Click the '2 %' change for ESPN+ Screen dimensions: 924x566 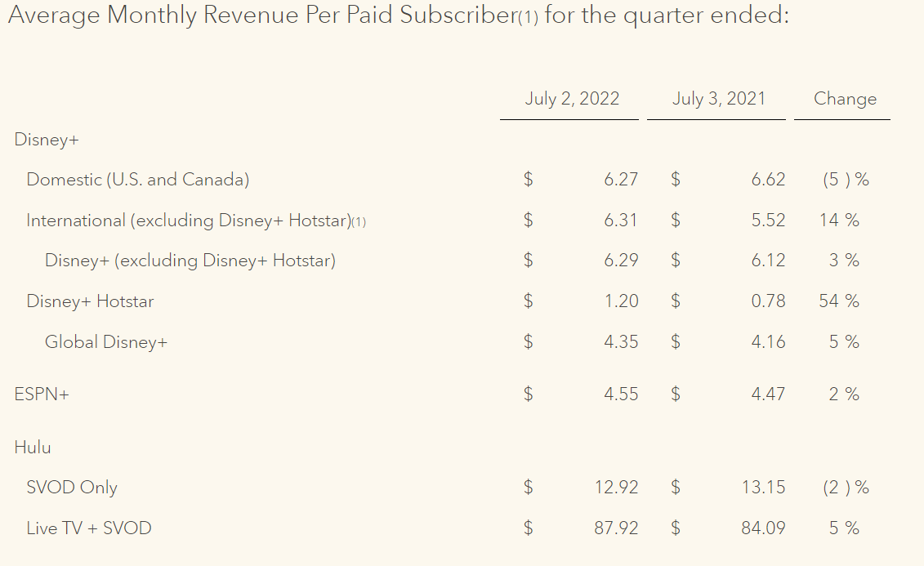coord(844,394)
